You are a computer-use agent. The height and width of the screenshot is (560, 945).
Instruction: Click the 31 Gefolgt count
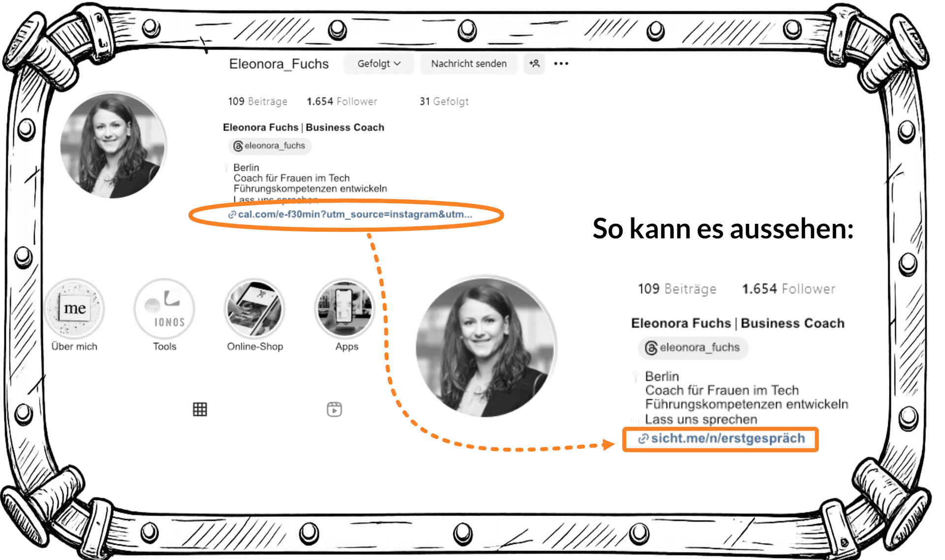coord(444,101)
